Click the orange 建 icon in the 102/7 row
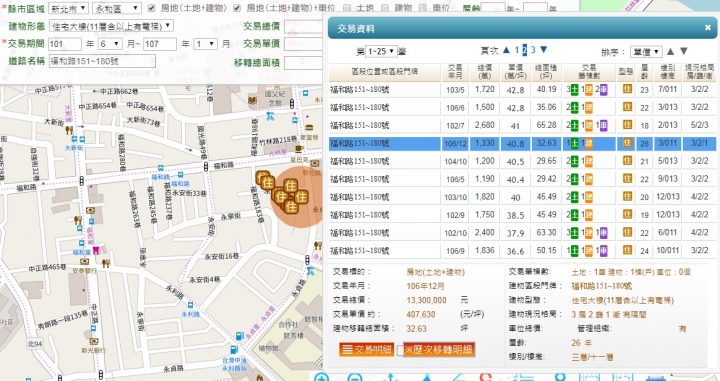Screen dimensions: 720x381 (589, 125)
